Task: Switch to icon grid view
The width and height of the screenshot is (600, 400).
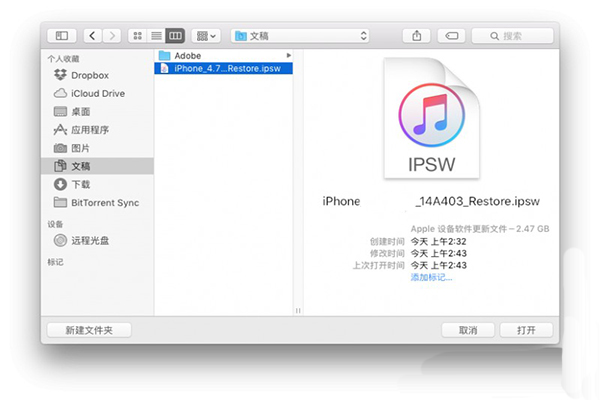Action: [137, 36]
